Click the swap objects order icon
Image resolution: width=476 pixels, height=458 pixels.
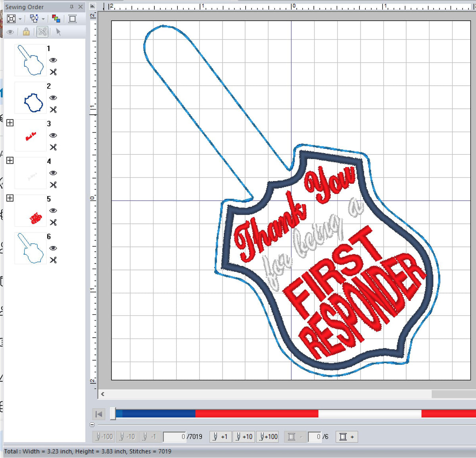34,19
